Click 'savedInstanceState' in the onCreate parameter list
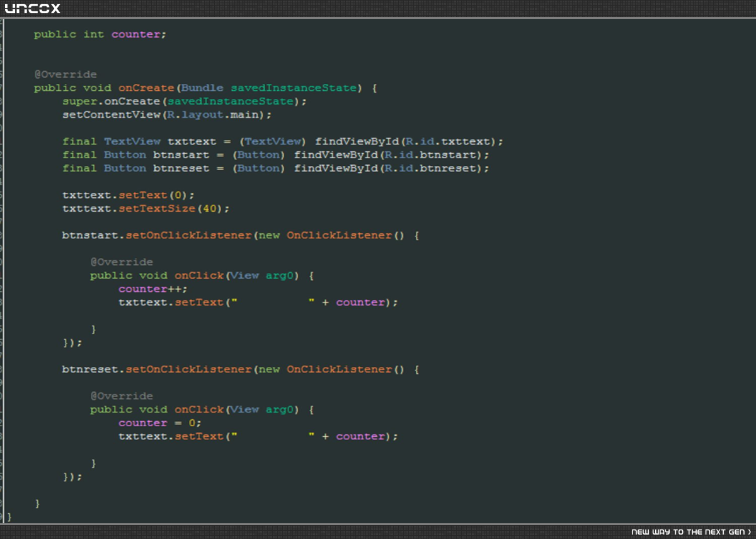Image resolution: width=756 pixels, height=539 pixels. click(294, 88)
